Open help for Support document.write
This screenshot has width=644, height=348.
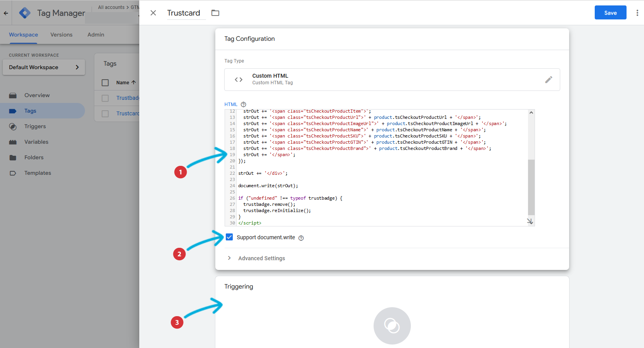(301, 238)
